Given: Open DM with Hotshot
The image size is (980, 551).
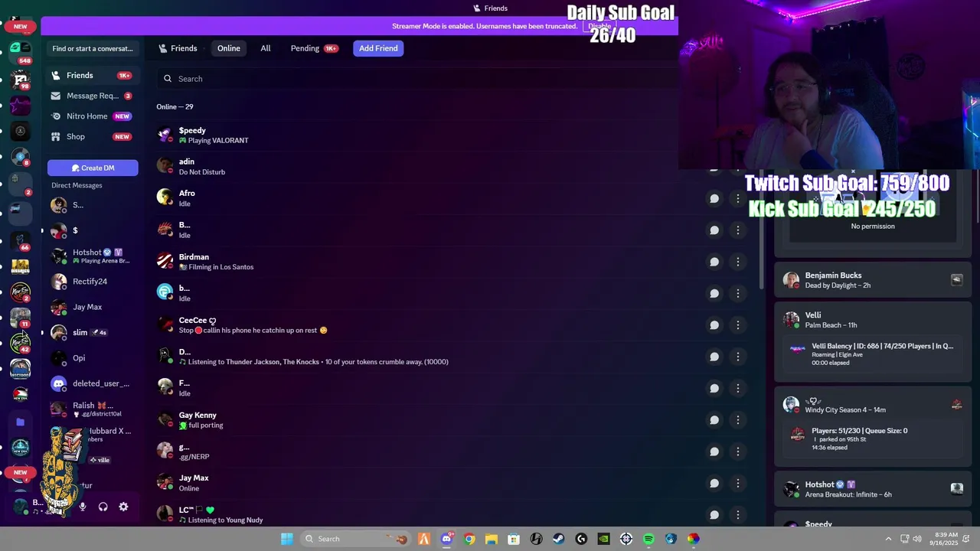Looking at the screenshot, I should point(93,256).
